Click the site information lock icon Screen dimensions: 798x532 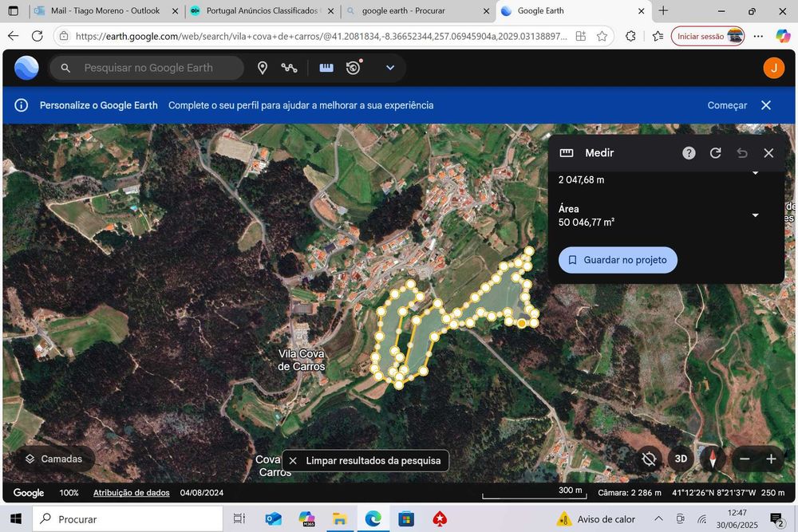click(x=64, y=36)
